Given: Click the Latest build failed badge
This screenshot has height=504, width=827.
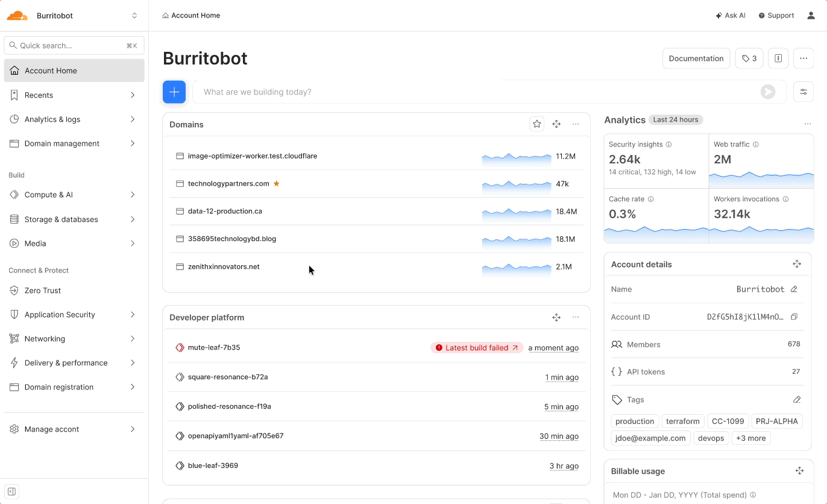Looking at the screenshot, I should (477, 348).
